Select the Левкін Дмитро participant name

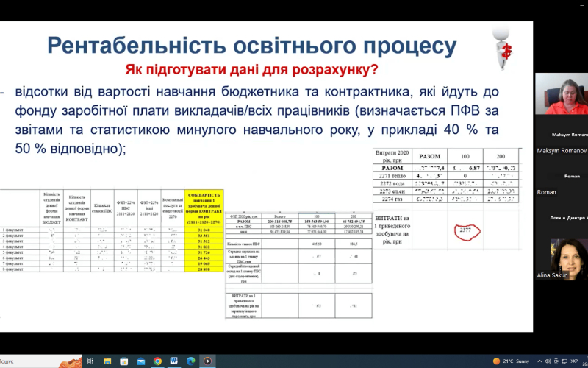point(568,218)
